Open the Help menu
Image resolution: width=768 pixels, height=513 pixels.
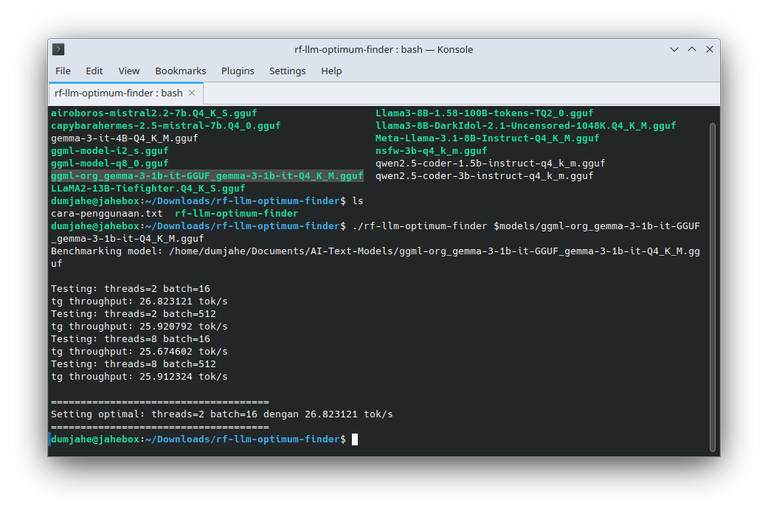point(331,71)
